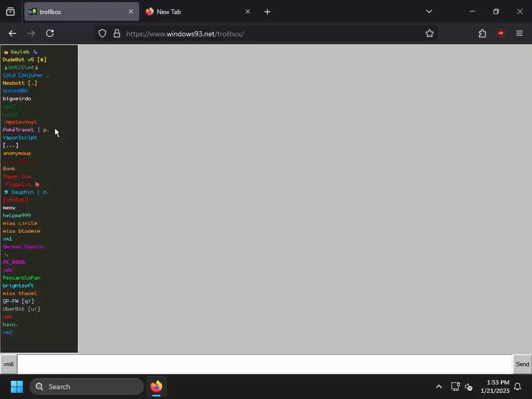The image size is (532, 399).
Task: Select user vm2
Action: click(7, 333)
